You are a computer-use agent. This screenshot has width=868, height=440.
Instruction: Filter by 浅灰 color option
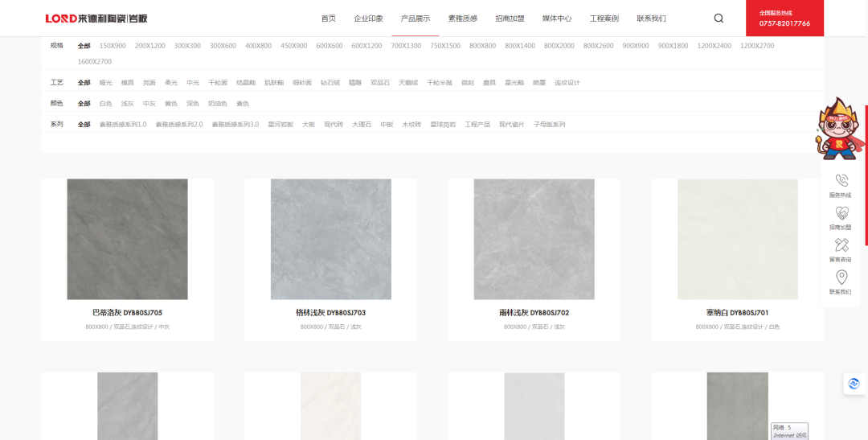(x=128, y=104)
